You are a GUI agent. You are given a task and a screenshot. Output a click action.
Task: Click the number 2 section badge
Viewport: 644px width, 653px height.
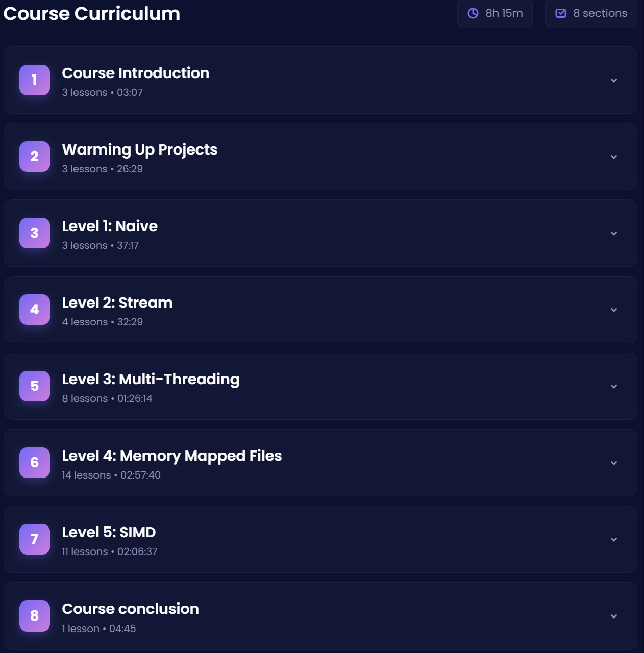pos(35,157)
